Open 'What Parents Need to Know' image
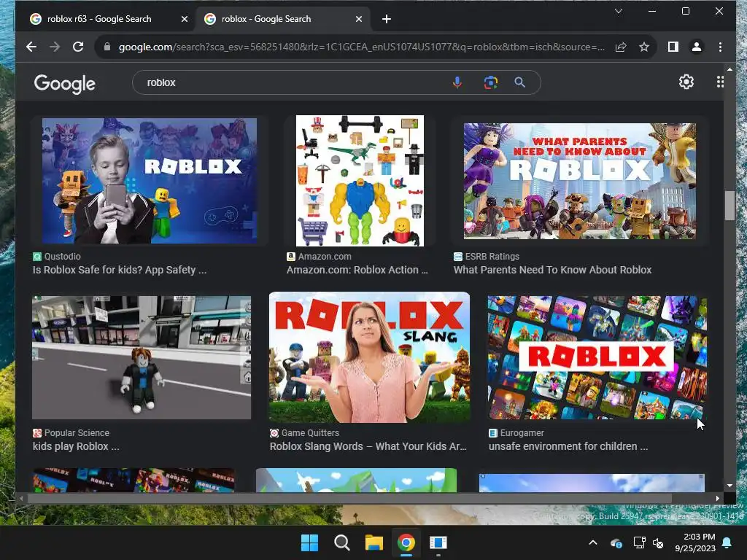 click(580, 181)
